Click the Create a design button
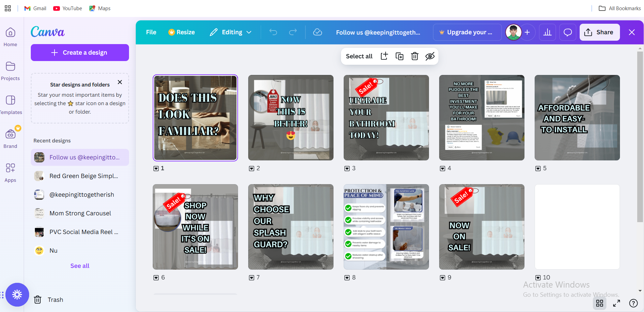644x312 pixels. coord(80,53)
